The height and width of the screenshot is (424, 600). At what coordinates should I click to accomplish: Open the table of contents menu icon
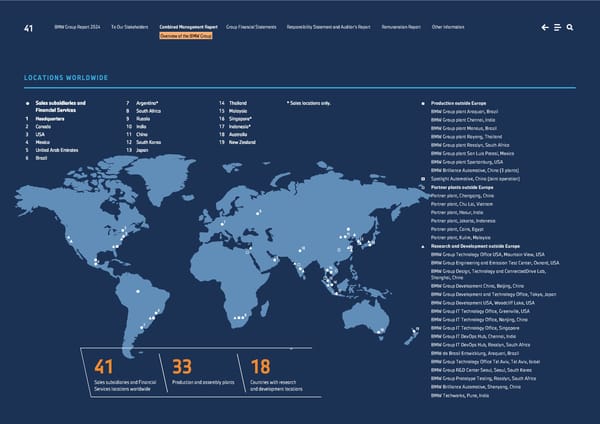(557, 28)
